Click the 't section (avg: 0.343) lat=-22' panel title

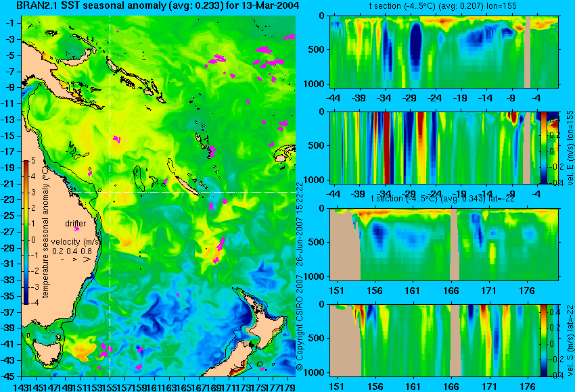click(442, 199)
